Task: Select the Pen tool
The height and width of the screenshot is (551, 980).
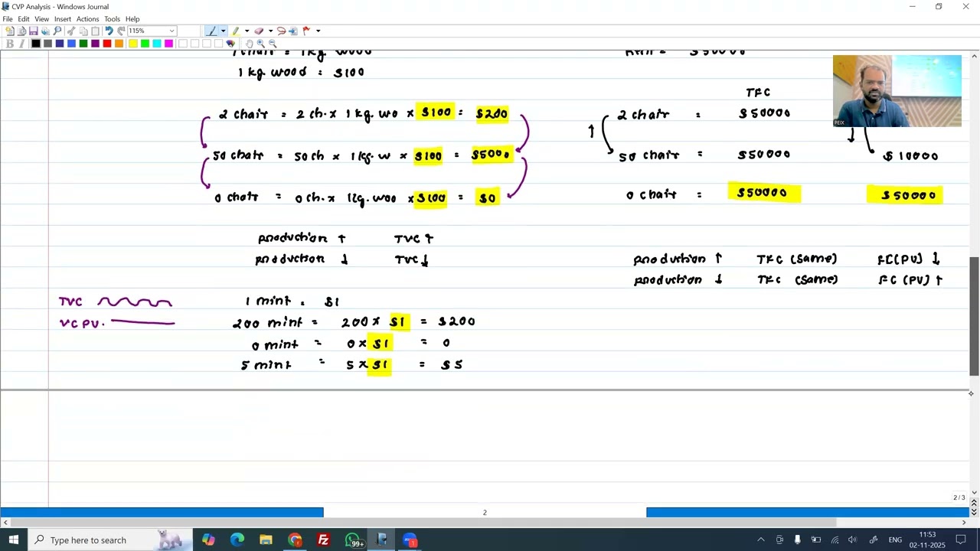Action: [211, 31]
